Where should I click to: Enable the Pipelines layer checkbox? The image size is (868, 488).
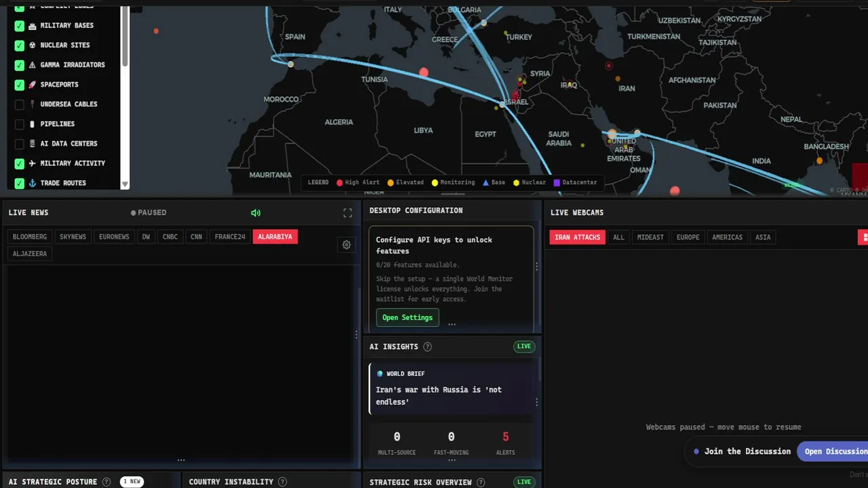point(20,124)
